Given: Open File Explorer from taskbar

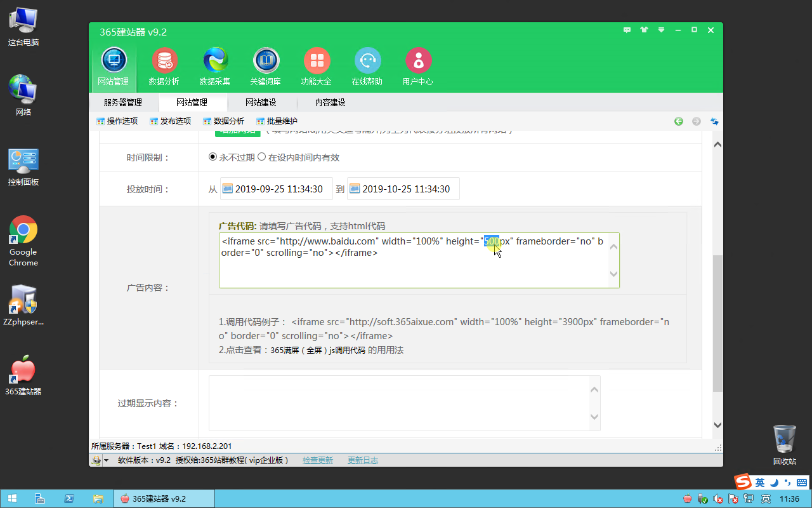Looking at the screenshot, I should 98,499.
